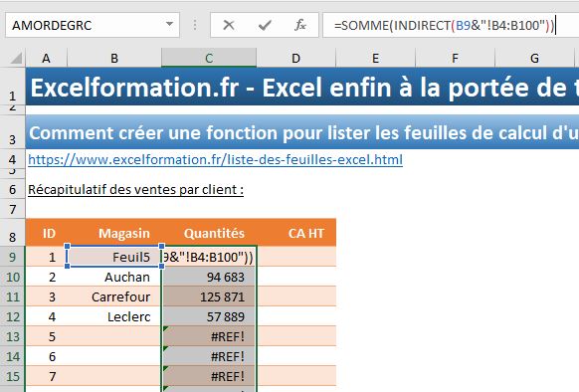Screen dimensions: 579x392
Task: Open the Insert Function fx dialog
Action: pos(300,25)
